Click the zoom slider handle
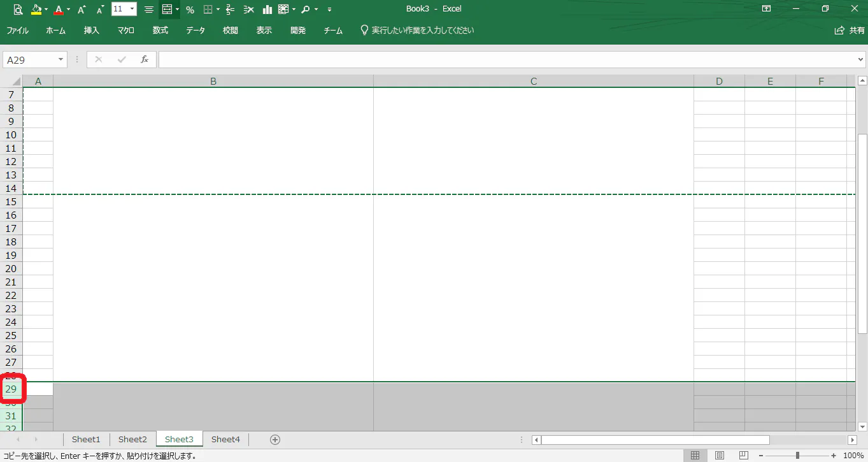The height and width of the screenshot is (462, 868). (797, 456)
